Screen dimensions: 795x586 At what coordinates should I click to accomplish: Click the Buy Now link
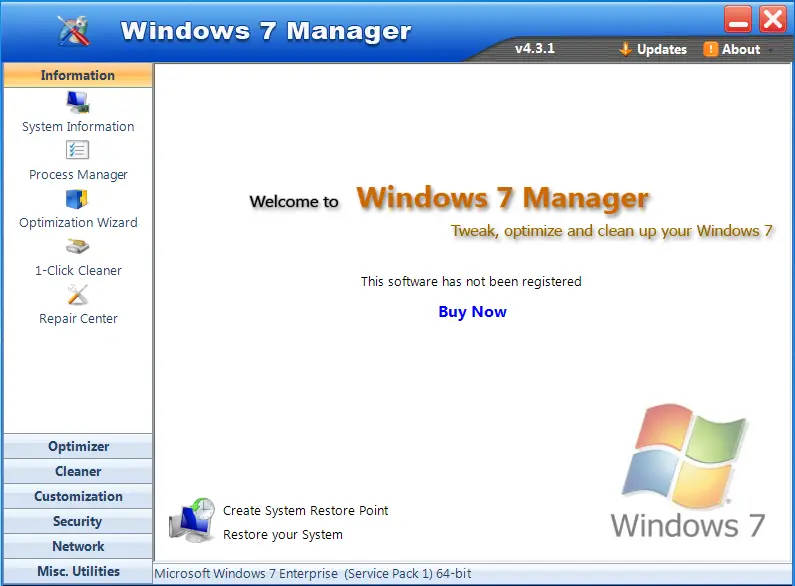click(x=473, y=311)
